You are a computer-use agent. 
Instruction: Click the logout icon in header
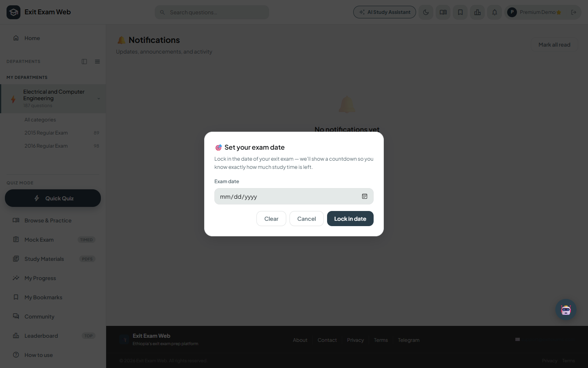(x=574, y=12)
